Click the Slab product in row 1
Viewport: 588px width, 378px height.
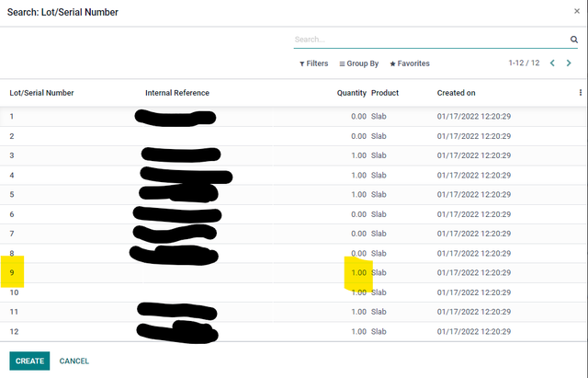(379, 117)
